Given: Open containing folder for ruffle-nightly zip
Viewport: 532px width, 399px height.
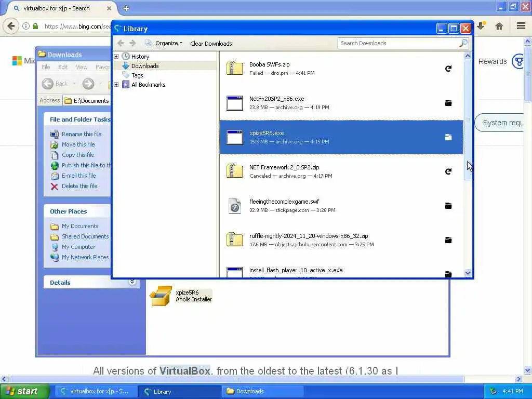Looking at the screenshot, I should 448,240.
